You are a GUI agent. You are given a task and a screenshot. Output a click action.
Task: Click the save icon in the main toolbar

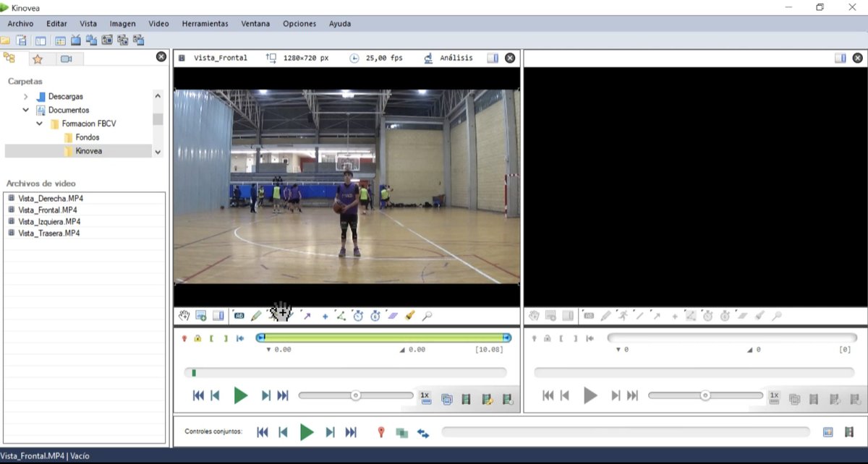click(22, 40)
